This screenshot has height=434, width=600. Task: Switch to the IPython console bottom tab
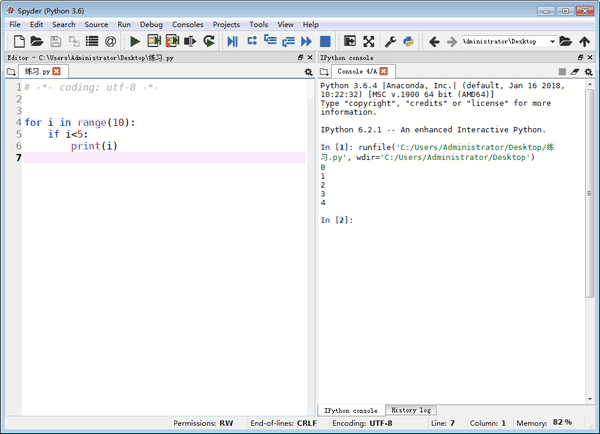point(351,410)
